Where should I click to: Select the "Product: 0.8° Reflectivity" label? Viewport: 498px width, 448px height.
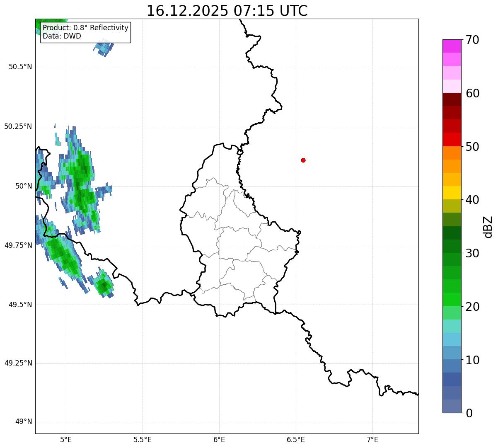(x=85, y=28)
